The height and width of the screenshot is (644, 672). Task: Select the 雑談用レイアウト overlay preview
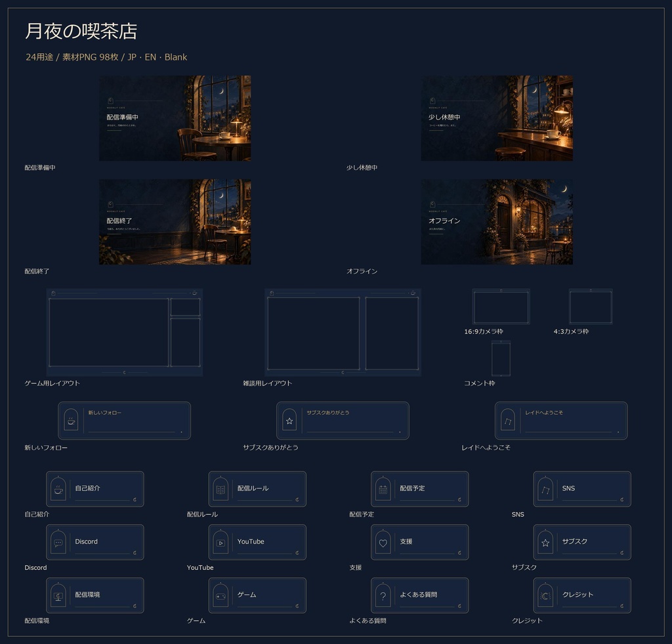pyautogui.click(x=343, y=332)
